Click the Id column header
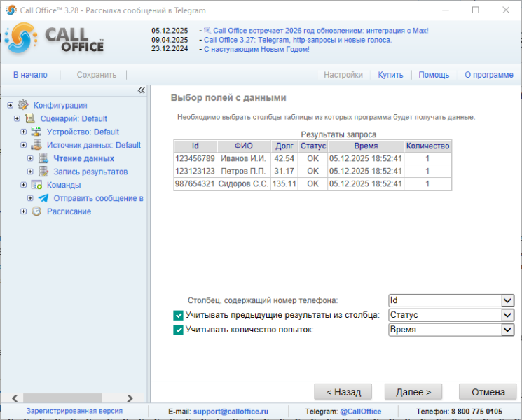Screen dimensions: 522x420 click(195, 146)
